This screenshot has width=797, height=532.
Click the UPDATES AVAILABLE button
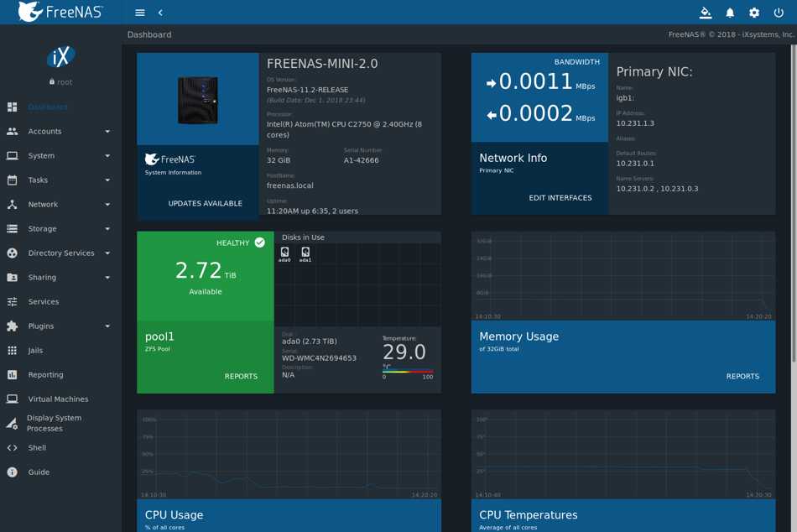(x=205, y=203)
